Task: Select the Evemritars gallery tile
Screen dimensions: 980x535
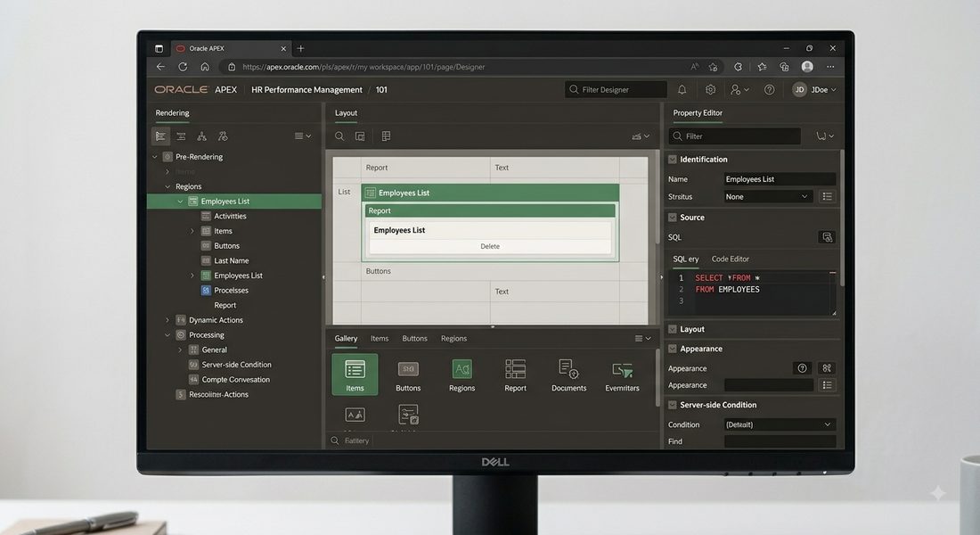Action: [x=623, y=375]
